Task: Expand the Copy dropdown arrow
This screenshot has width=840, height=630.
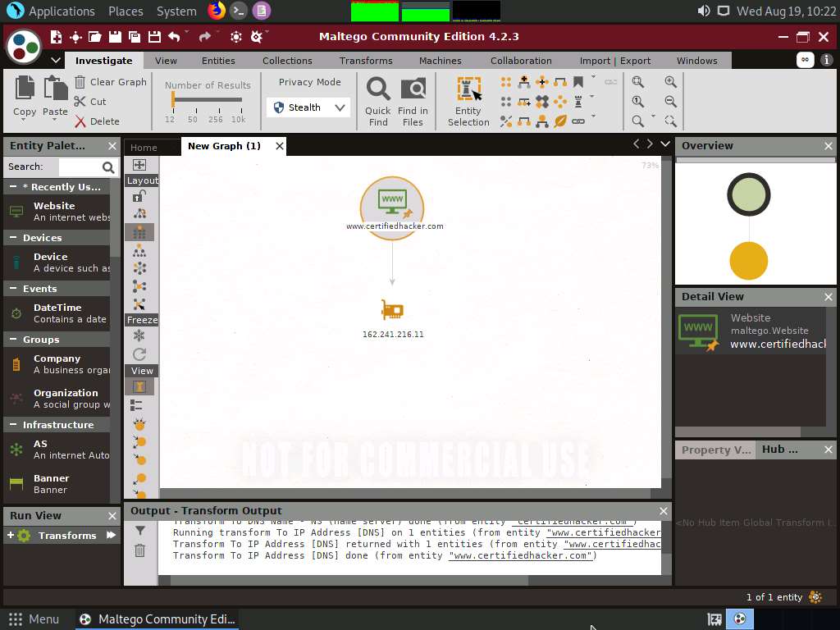Action: (23, 120)
